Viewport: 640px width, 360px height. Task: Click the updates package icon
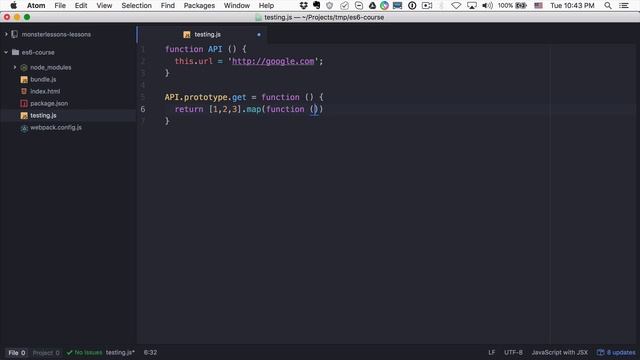tap(600, 353)
